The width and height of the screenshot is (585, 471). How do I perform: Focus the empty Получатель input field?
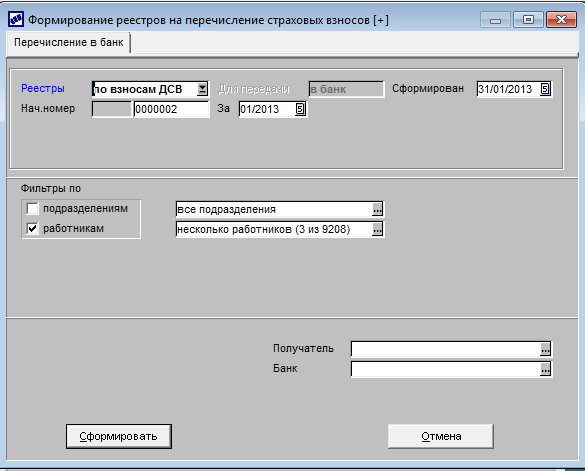coord(451,349)
